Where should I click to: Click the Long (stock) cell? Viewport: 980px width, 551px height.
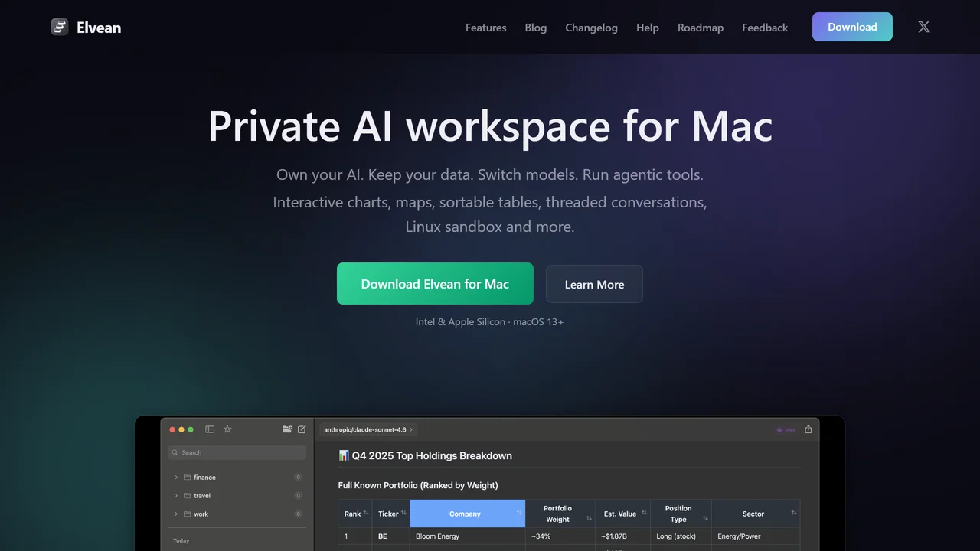pyautogui.click(x=681, y=536)
